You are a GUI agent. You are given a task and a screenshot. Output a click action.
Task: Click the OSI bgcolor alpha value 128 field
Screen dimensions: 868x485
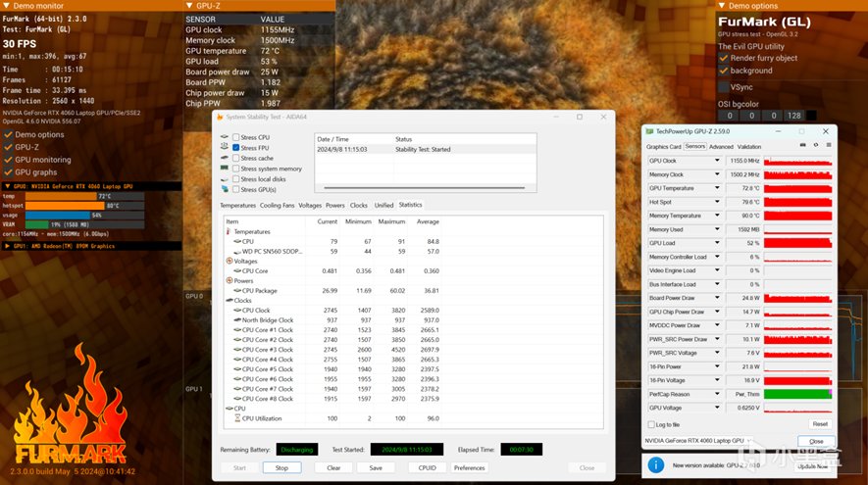[x=794, y=116]
